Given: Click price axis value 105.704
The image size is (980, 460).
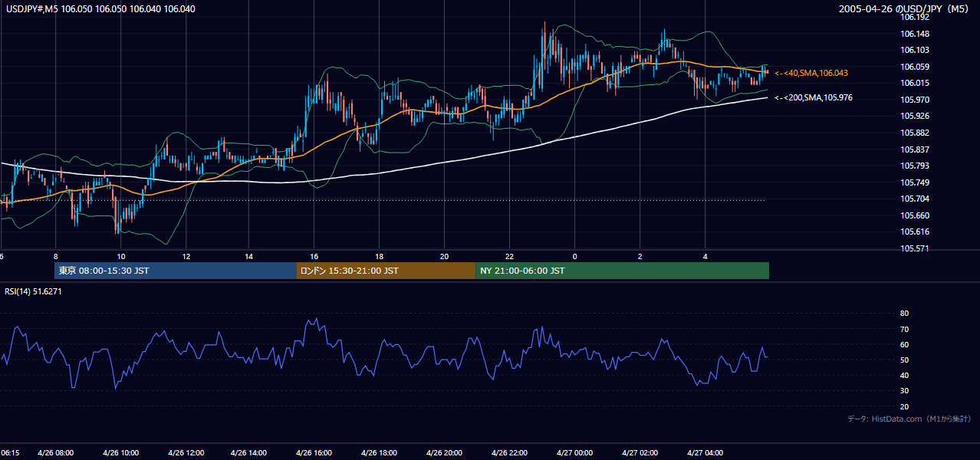Looking at the screenshot, I should pos(914,199).
